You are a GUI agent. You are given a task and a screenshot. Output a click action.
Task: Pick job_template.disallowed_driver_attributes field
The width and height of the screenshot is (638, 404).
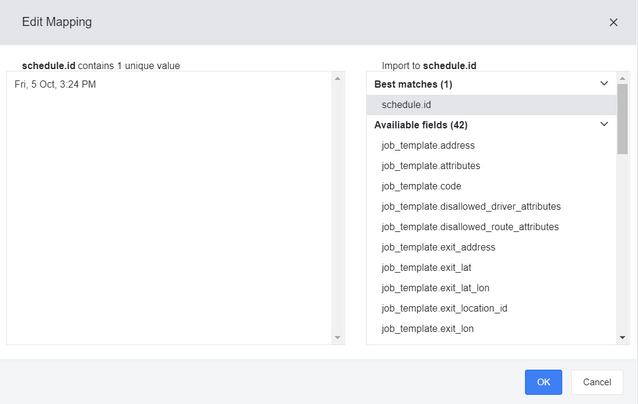(x=471, y=206)
